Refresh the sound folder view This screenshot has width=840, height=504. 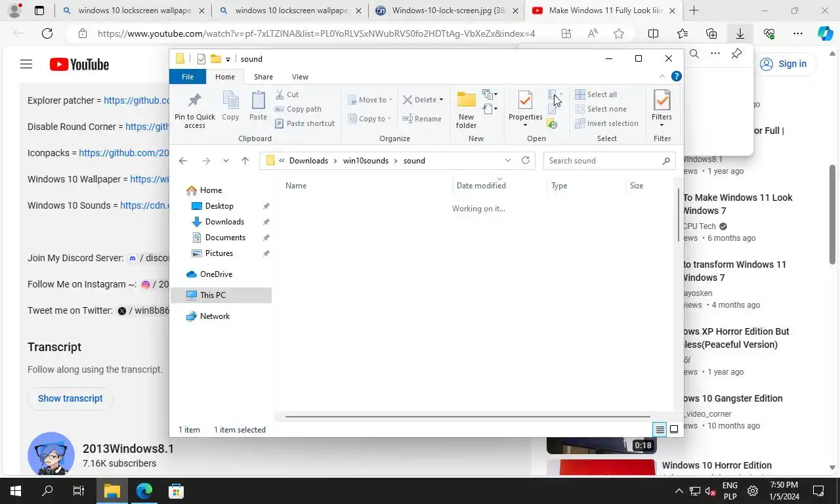click(x=526, y=161)
